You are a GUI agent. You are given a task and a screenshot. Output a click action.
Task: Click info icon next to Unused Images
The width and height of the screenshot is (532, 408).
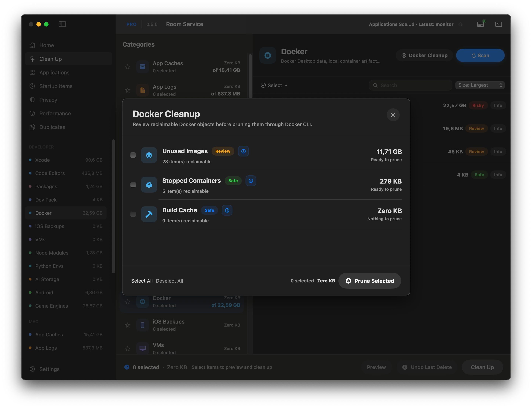[243, 151]
